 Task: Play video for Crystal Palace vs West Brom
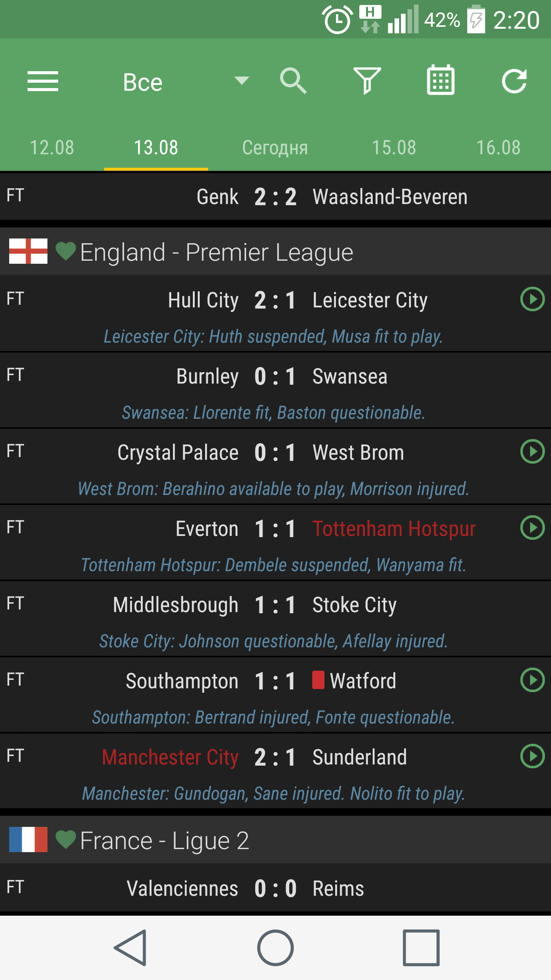(532, 451)
